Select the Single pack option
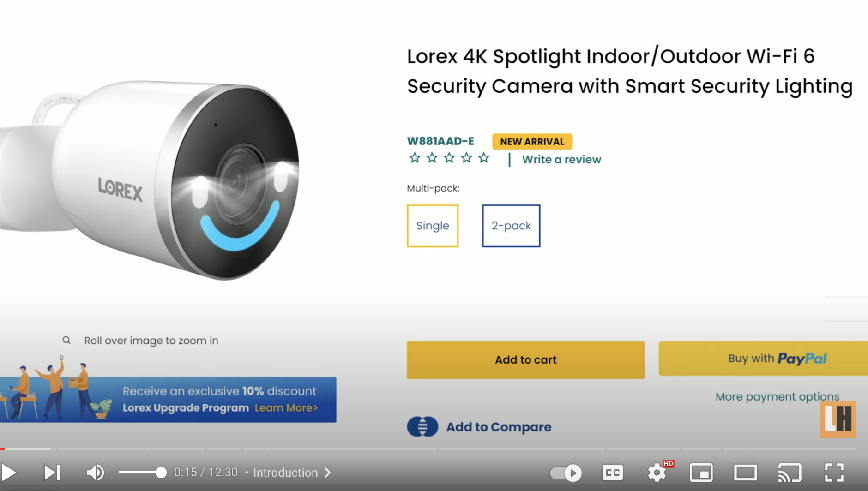Screen dimensions: 868x491 pyautogui.click(x=433, y=226)
